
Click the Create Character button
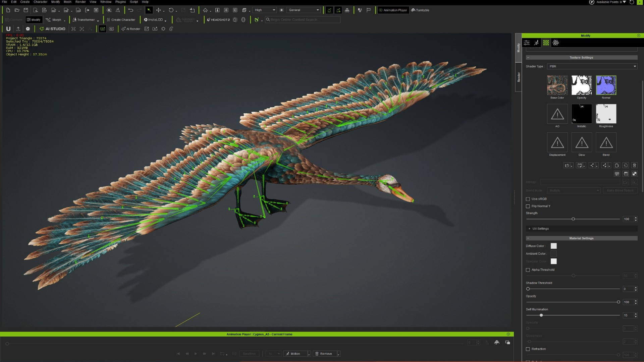(x=121, y=20)
